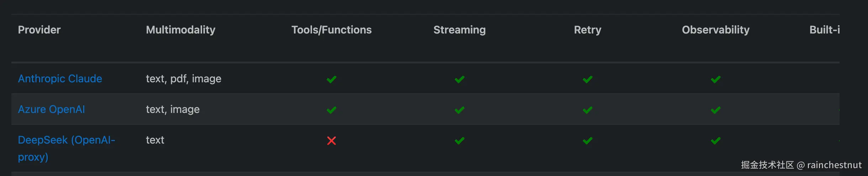Click the Provider column header
This screenshot has width=868, height=176.
[x=39, y=30]
